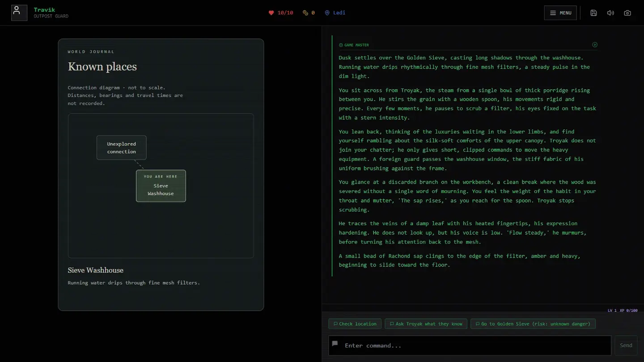Focus the Enter command input field
644x362 pixels.
[470, 345]
